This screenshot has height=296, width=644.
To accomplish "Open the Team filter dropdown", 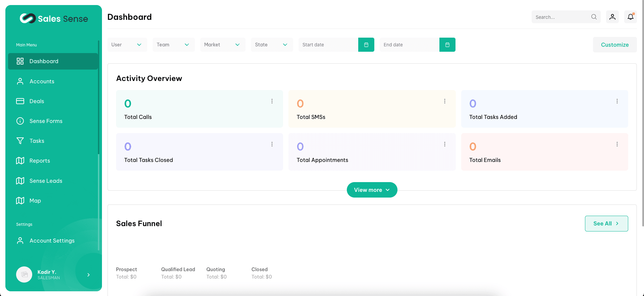I will pos(173,45).
